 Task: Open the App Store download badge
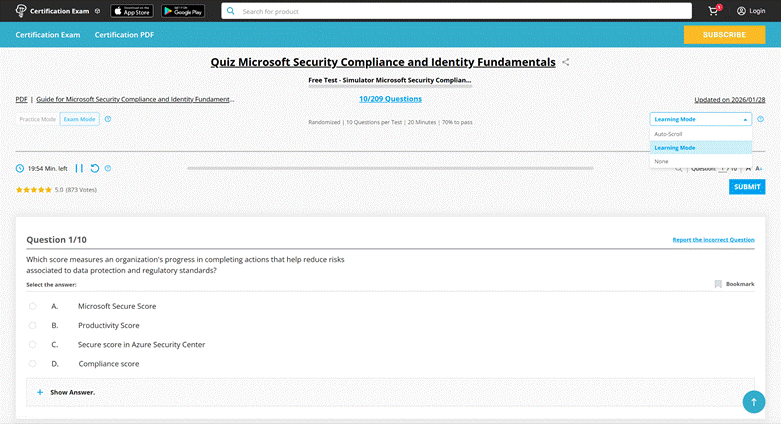pyautogui.click(x=132, y=11)
